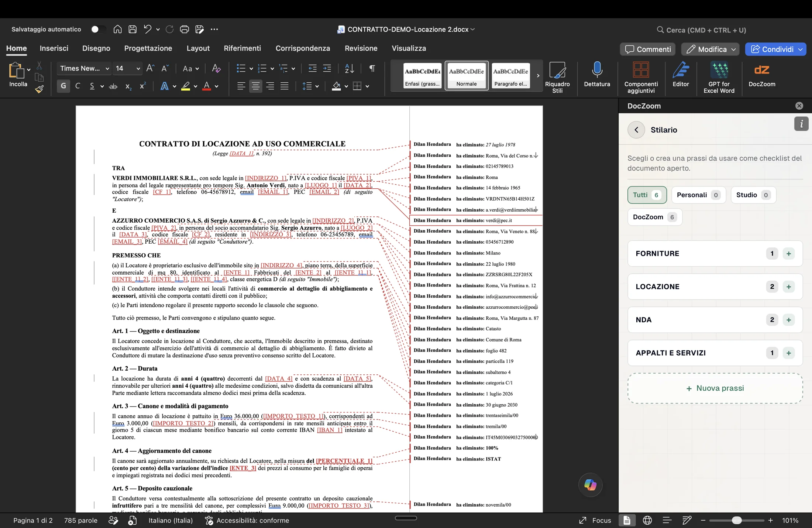812x528 pixels.
Task: Expand the styles gallery
Action: click(x=538, y=76)
